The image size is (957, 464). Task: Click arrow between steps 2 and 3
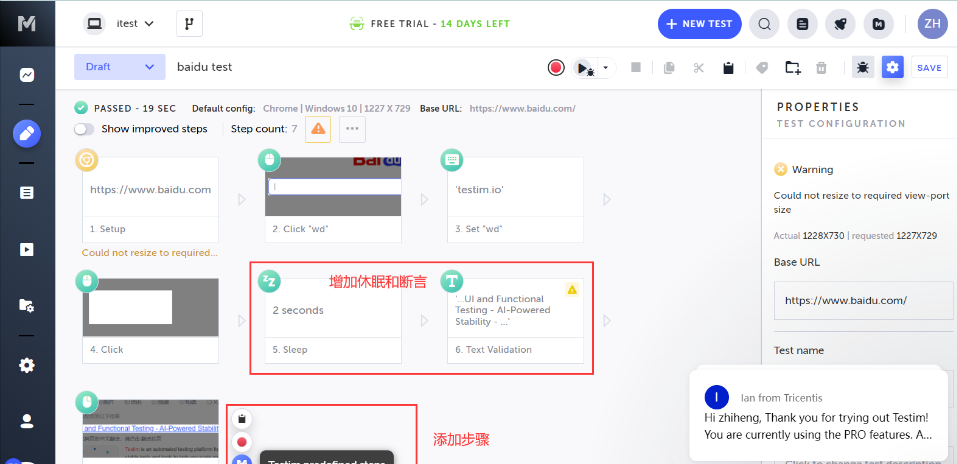point(424,199)
